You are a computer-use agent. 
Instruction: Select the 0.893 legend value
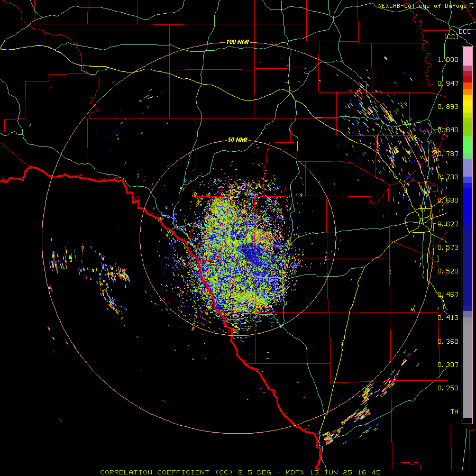(448, 106)
